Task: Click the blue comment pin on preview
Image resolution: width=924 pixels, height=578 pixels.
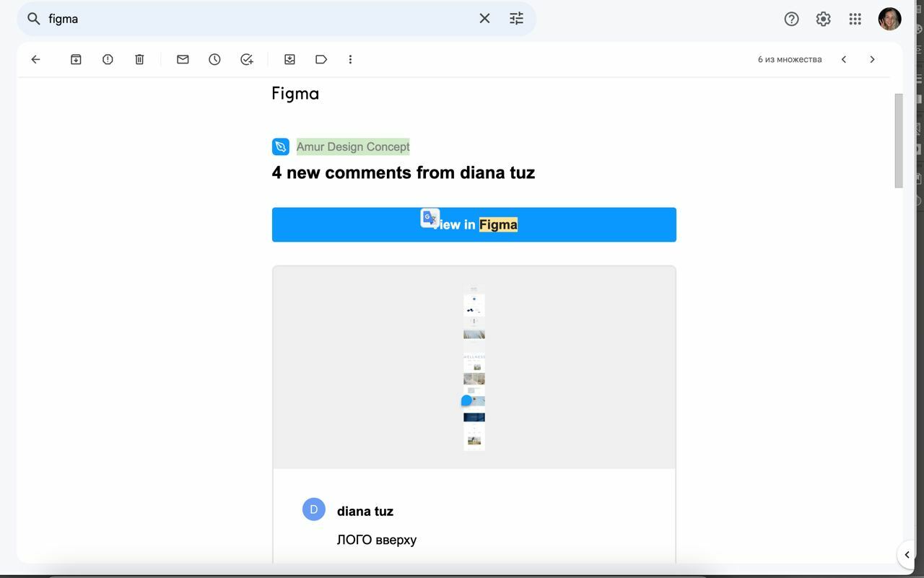Action: (x=466, y=400)
